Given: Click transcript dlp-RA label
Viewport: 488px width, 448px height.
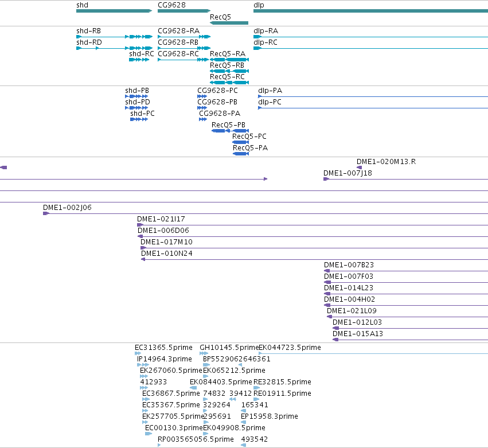Looking at the screenshot, I should 266,31.
